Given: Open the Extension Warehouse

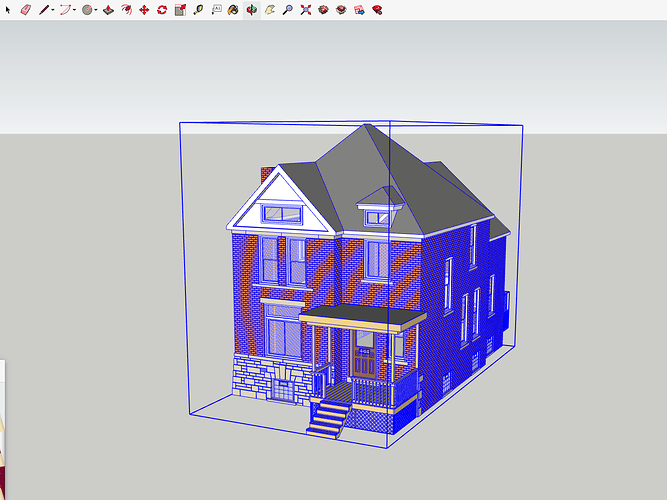Looking at the screenshot, I should 341,10.
